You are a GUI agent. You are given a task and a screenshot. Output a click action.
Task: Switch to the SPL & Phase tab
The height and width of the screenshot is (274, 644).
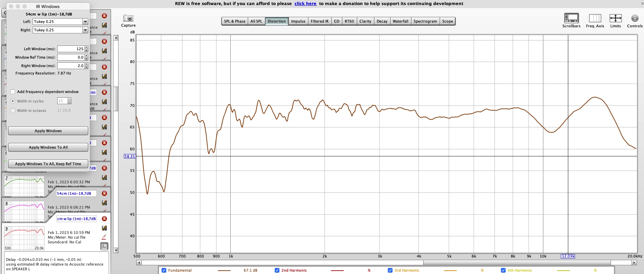[235, 21]
